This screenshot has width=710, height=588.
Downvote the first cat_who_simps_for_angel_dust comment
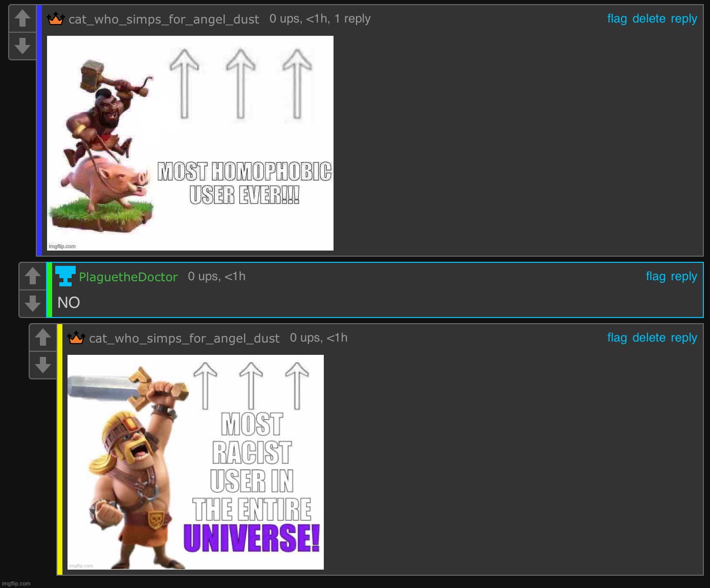click(23, 46)
